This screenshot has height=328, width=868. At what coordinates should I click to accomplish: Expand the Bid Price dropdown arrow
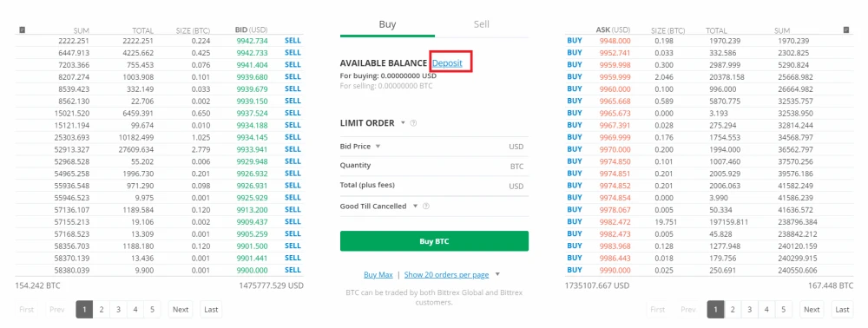click(378, 147)
